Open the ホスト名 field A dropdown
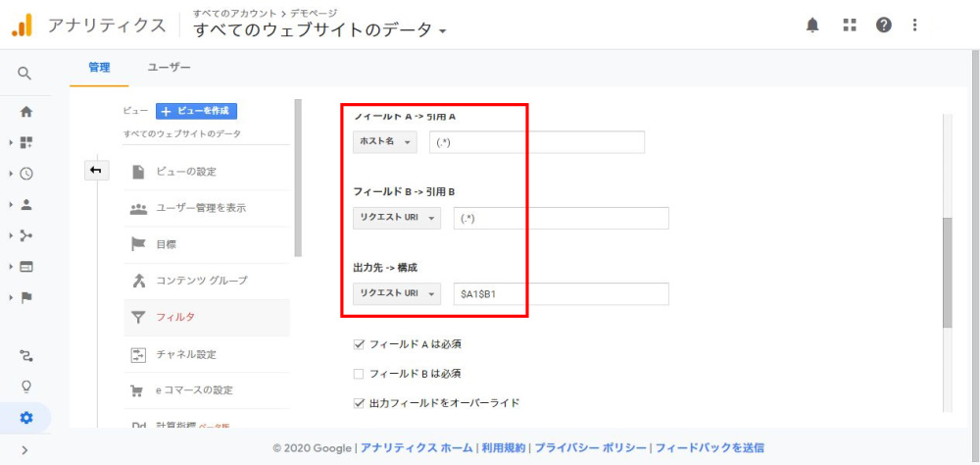The height and width of the screenshot is (465, 980). tap(384, 142)
